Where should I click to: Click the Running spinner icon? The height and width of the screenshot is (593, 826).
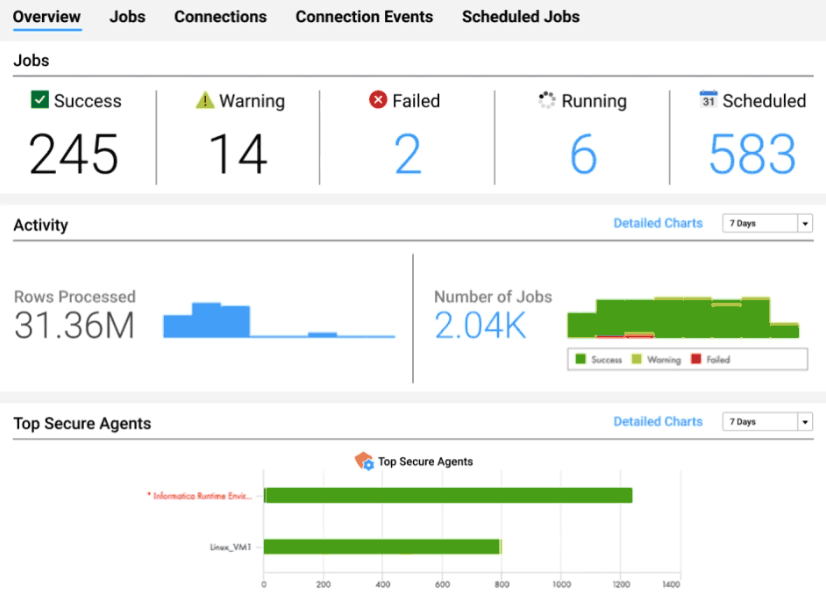(x=547, y=100)
